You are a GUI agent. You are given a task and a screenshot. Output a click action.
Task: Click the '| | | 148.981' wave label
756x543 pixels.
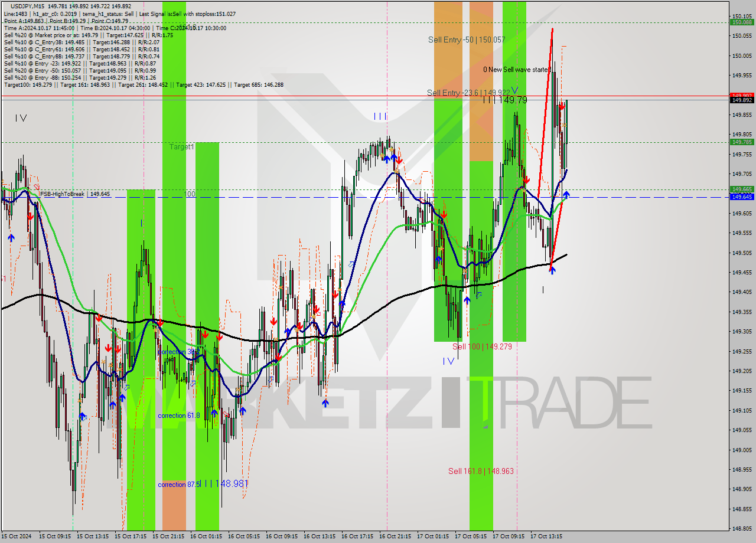click(224, 483)
